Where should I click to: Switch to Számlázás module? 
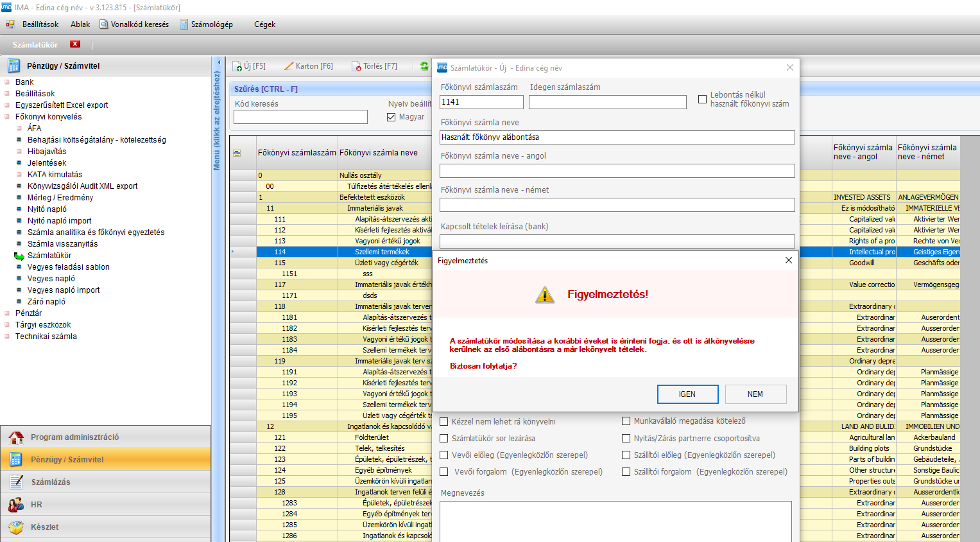point(105,482)
